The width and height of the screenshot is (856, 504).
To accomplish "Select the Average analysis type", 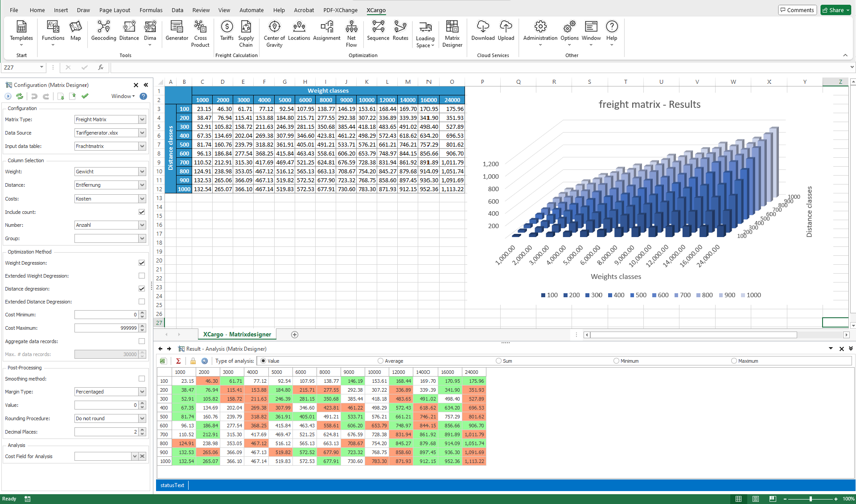I will point(380,361).
